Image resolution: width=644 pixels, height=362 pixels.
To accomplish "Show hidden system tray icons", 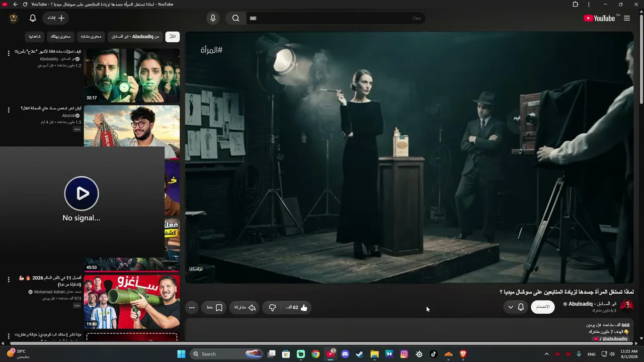I will [x=546, y=354].
